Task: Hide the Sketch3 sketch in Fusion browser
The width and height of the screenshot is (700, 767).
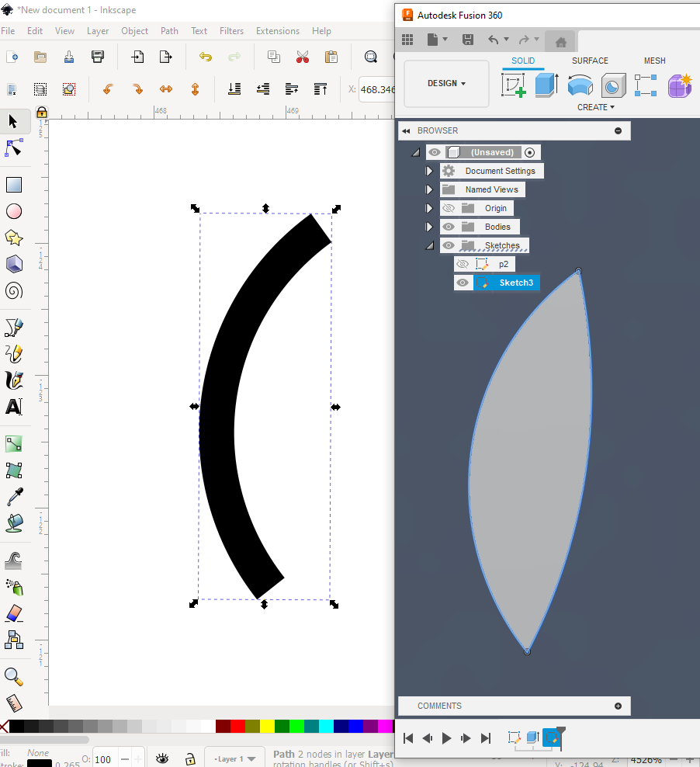Action: click(463, 282)
